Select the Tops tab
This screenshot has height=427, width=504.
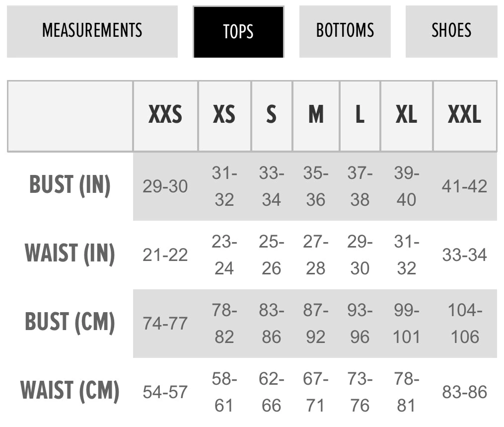[x=238, y=31]
